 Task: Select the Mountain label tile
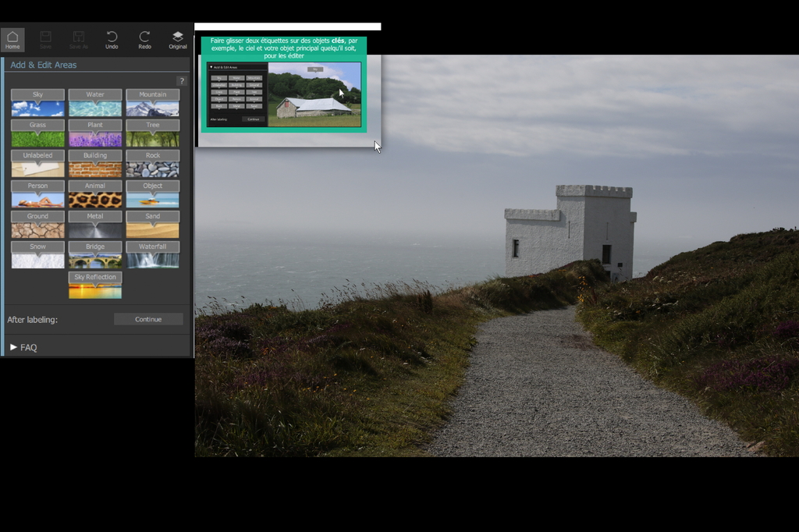point(152,100)
